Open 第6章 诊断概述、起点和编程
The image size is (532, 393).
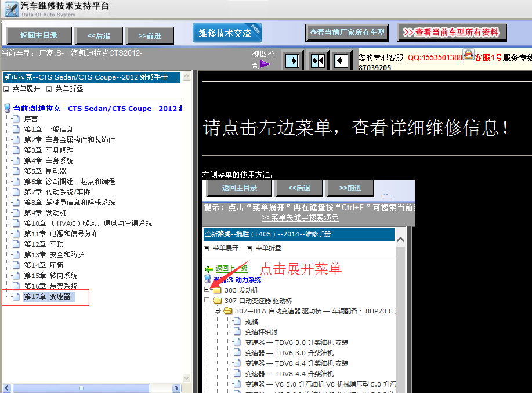click(70, 182)
